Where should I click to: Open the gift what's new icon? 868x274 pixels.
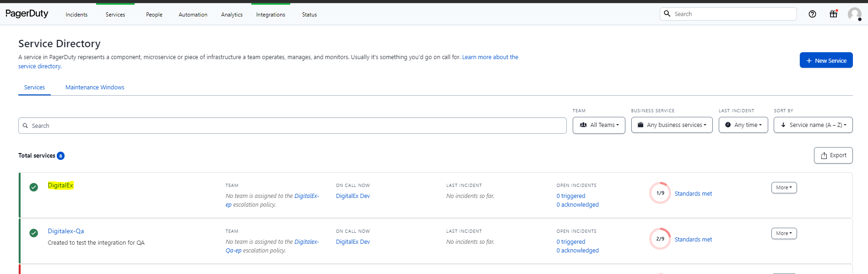(833, 14)
